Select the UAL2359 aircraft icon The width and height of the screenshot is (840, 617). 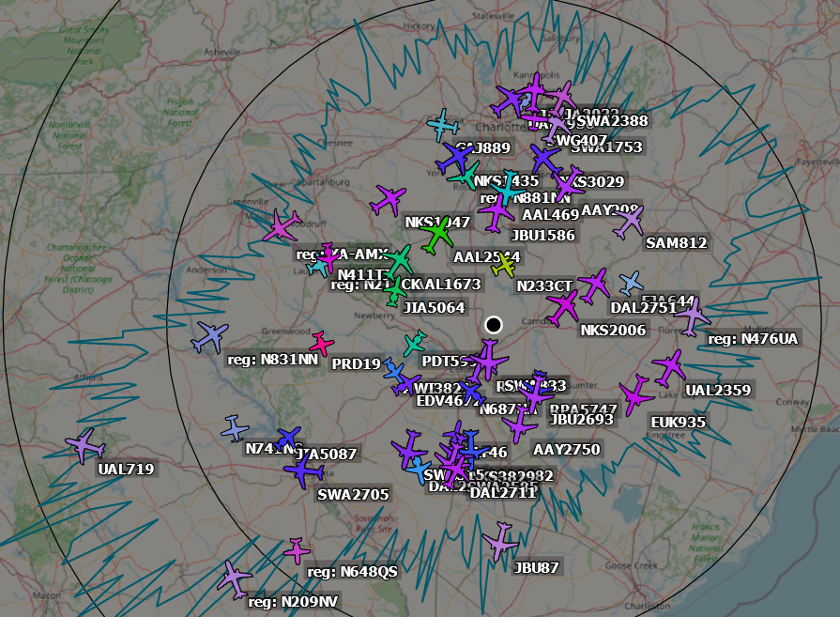tap(672, 366)
